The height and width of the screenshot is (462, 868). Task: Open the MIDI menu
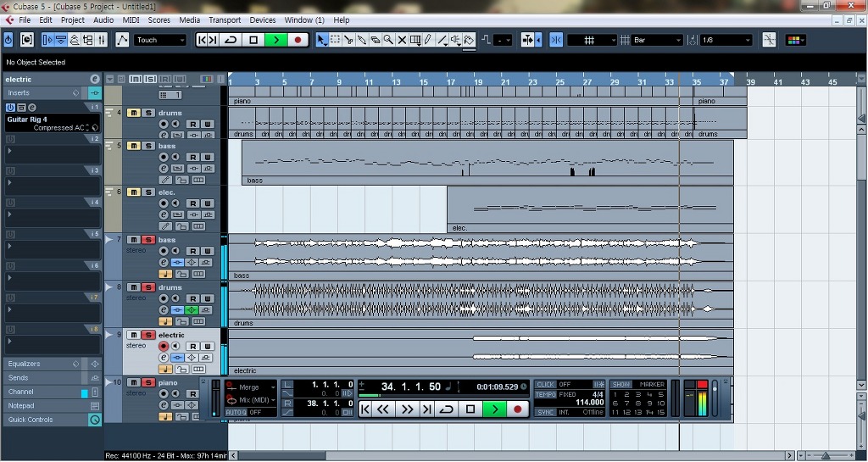click(131, 19)
